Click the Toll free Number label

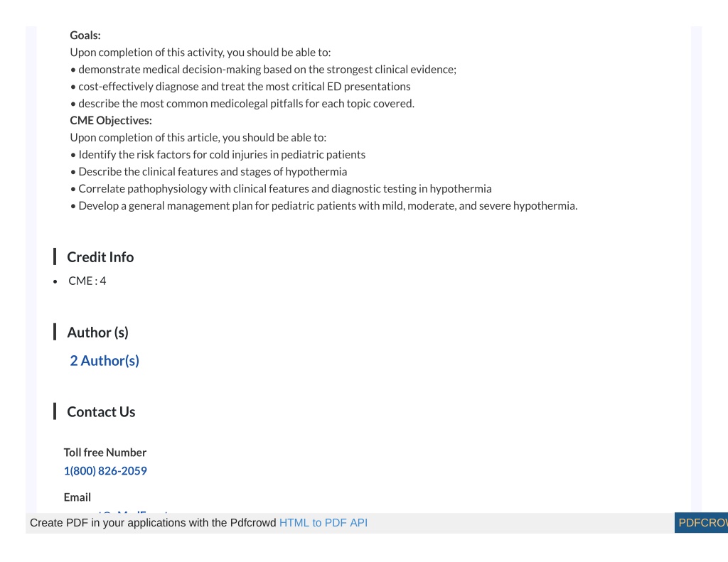(x=105, y=453)
